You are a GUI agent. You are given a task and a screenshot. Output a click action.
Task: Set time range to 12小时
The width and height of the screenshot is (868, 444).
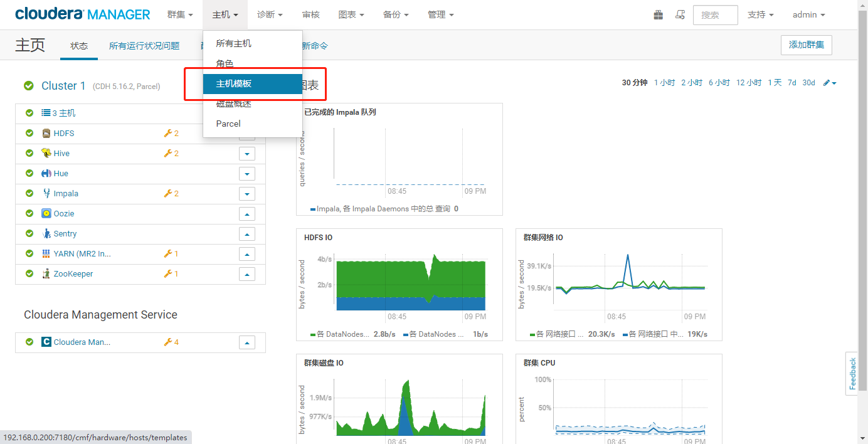pos(749,83)
